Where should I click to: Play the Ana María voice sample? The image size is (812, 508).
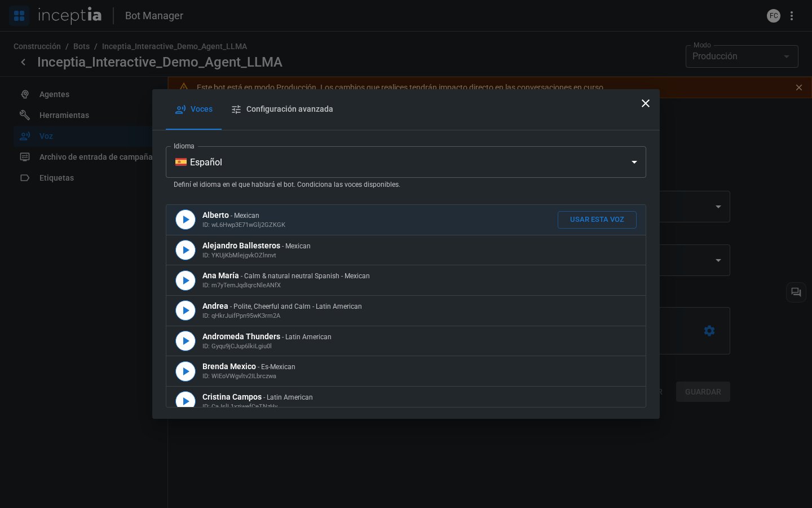point(186,281)
